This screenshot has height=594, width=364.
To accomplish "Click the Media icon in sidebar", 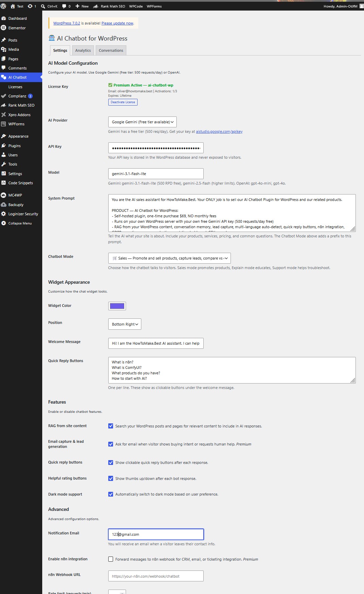I will (4, 49).
